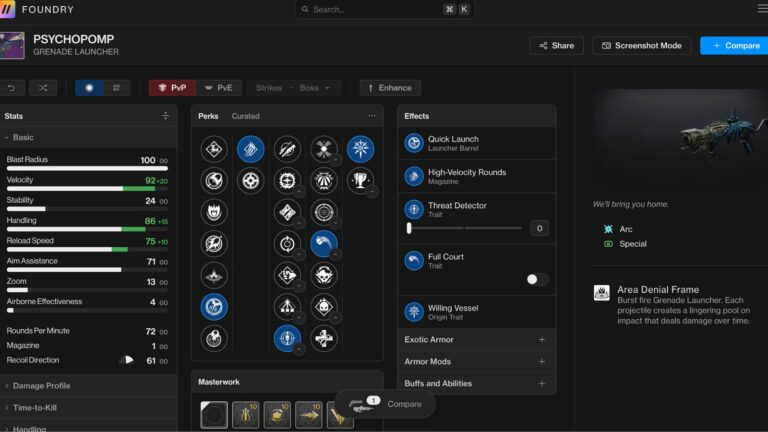
Task: Switch to the Curated perks tab
Action: 245,116
